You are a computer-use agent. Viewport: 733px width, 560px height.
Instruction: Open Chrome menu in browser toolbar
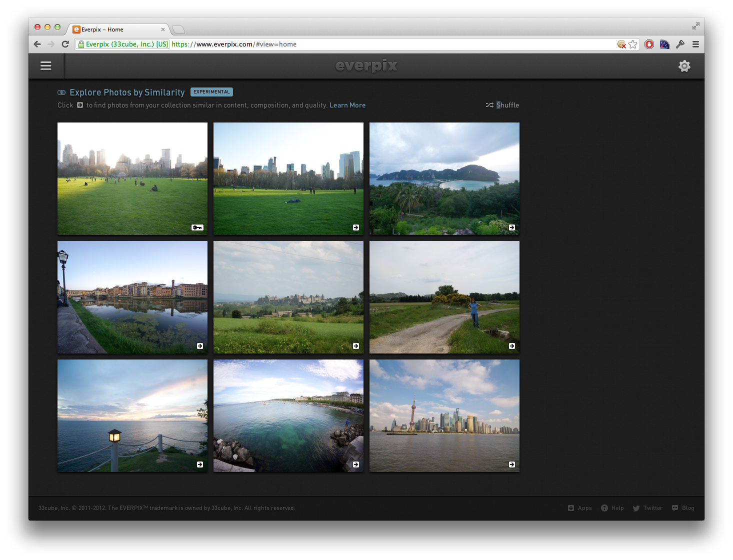tap(695, 44)
